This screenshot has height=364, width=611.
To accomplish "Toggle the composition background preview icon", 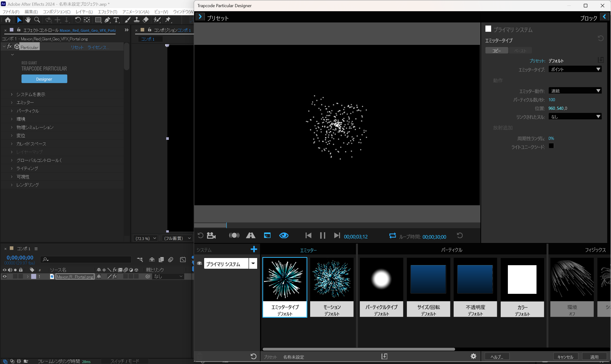I will pos(267,236).
